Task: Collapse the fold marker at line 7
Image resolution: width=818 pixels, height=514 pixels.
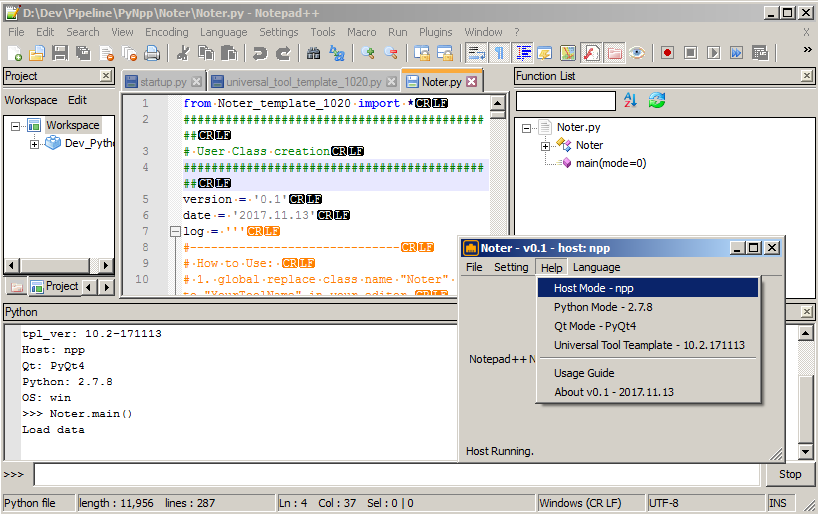Action: 175,232
